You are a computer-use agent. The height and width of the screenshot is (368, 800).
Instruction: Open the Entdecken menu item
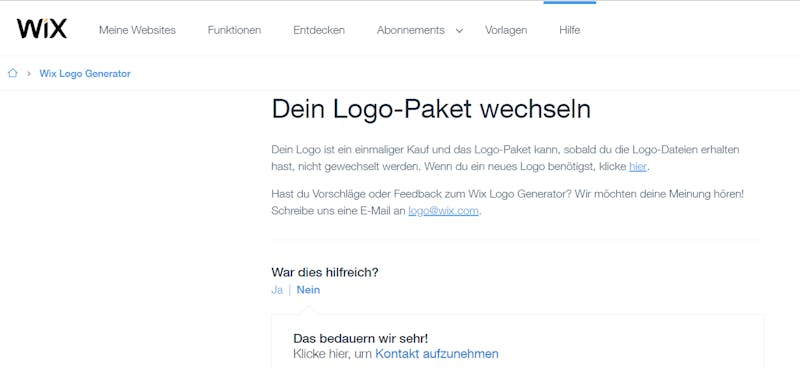pos(319,30)
